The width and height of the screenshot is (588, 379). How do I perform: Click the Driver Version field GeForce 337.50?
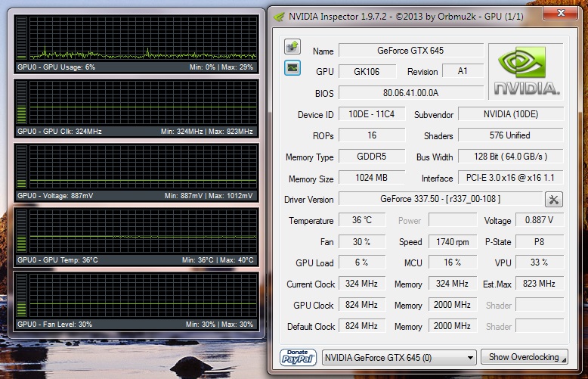pos(441,199)
